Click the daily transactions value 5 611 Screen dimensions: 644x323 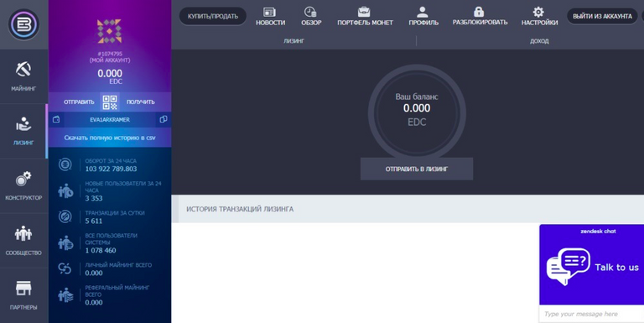pos(94,221)
